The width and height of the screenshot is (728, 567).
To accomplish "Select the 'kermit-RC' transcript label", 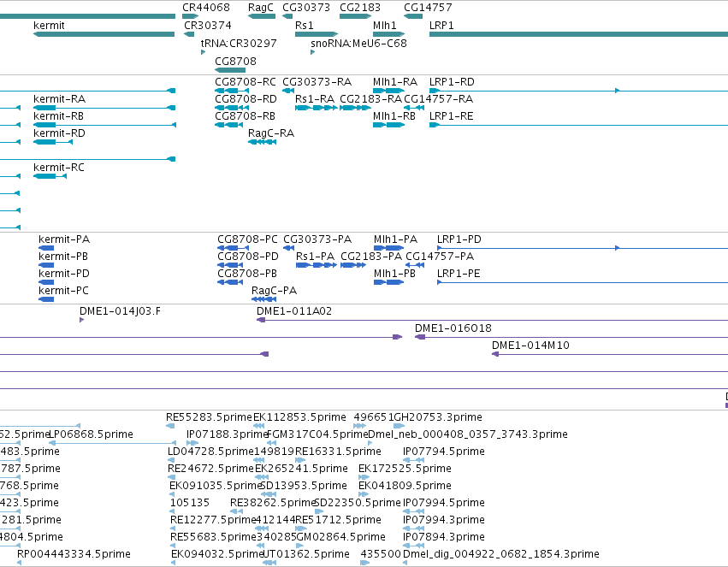I will pos(59,168).
